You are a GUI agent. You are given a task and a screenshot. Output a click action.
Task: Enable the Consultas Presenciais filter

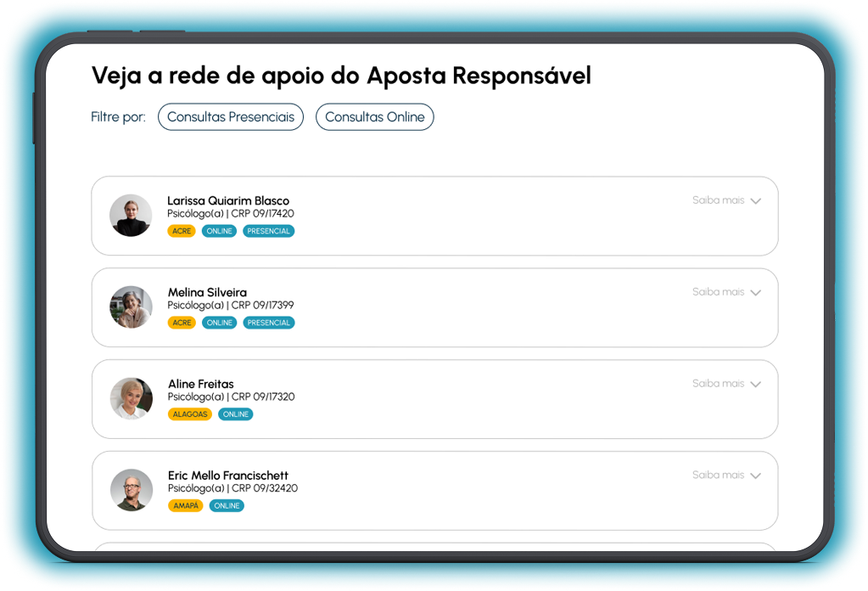[x=230, y=116]
